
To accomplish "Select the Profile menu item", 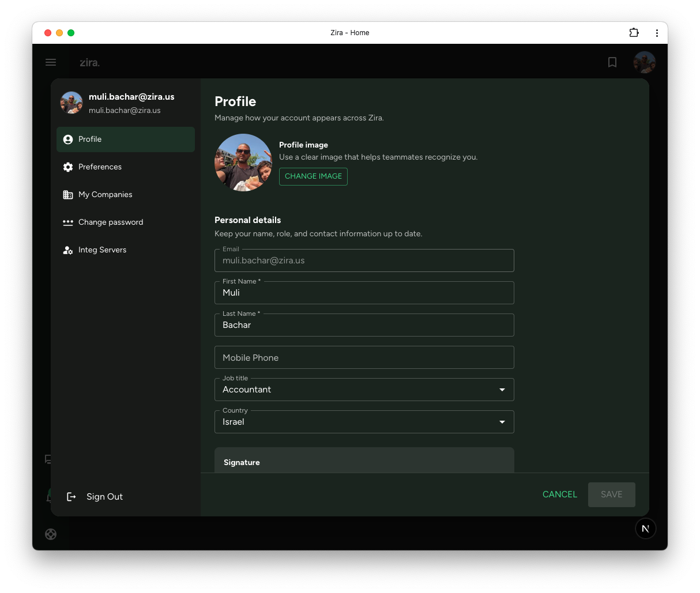I will pos(126,139).
